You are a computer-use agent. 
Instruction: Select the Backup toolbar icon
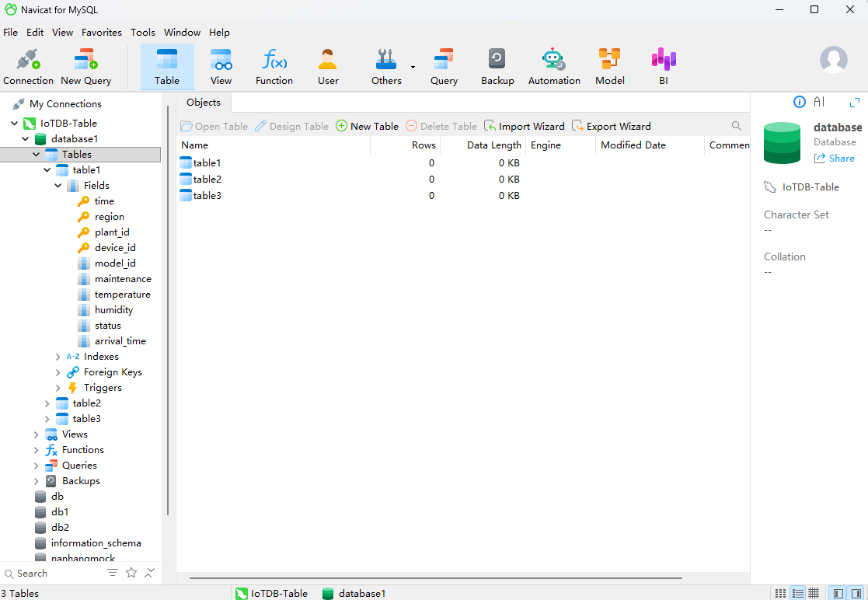coord(497,60)
